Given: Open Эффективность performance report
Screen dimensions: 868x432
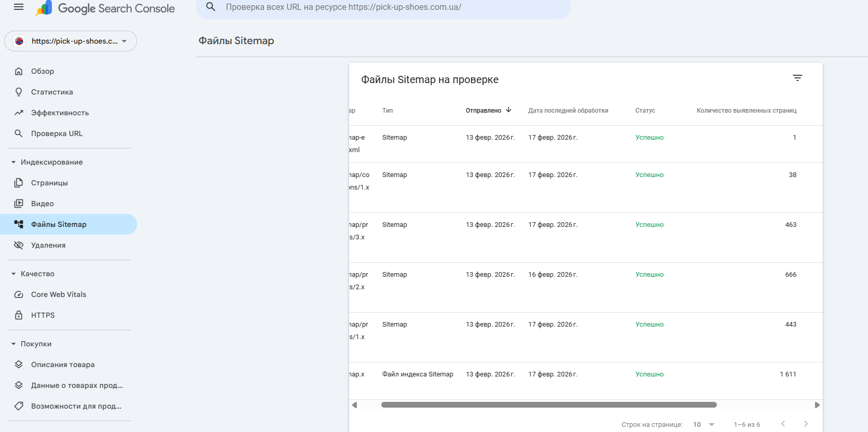Looking at the screenshot, I should point(60,113).
